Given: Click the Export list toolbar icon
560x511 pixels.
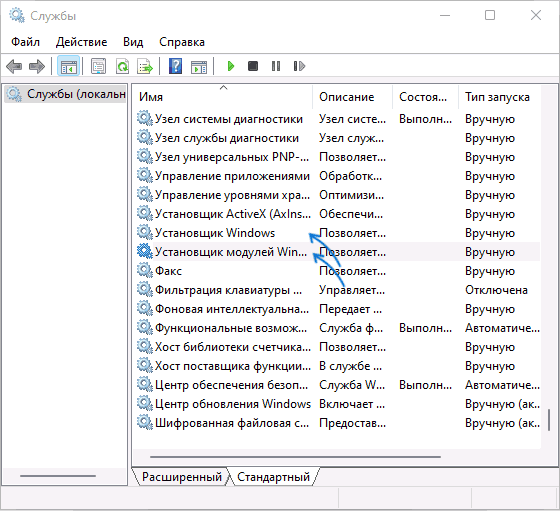Looking at the screenshot, I should click(x=145, y=66).
